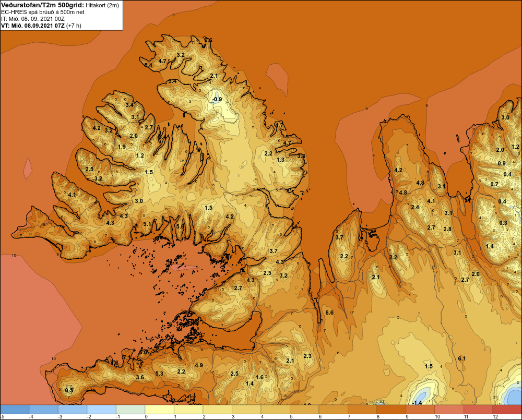Click the '0.3' temperature label
This screenshot has width=522, height=420.
click(503, 223)
